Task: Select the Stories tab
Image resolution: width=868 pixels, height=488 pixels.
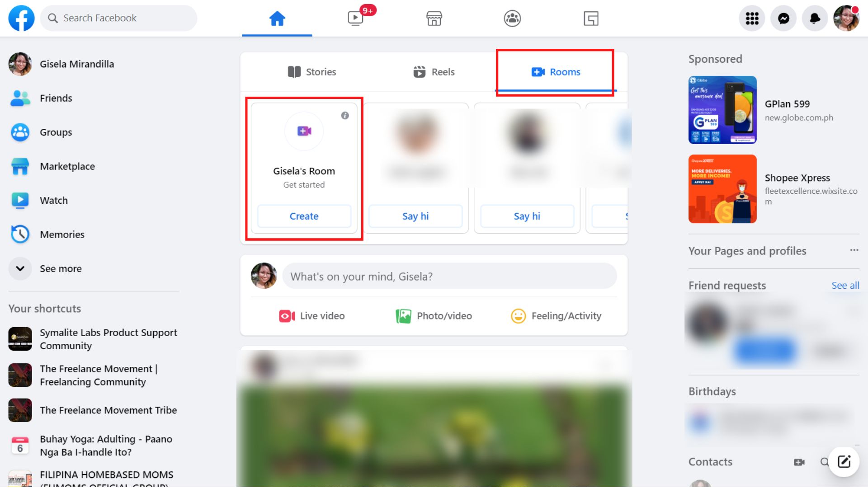Action: coord(311,71)
